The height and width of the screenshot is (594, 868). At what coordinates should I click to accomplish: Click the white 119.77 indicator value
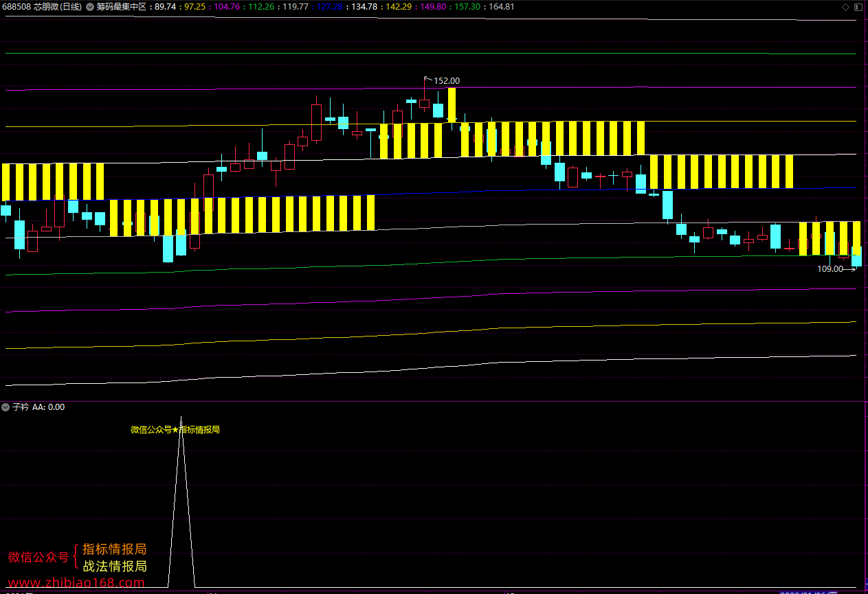296,7
